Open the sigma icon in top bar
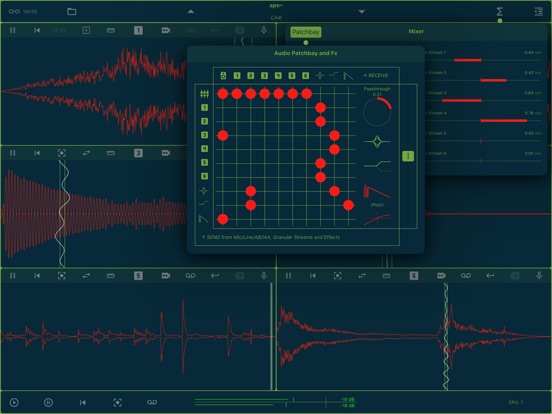Image resolution: width=552 pixels, height=414 pixels. point(500,12)
